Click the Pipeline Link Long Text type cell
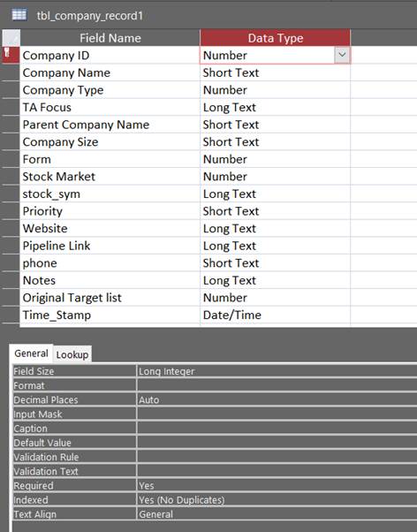 [x=275, y=246]
